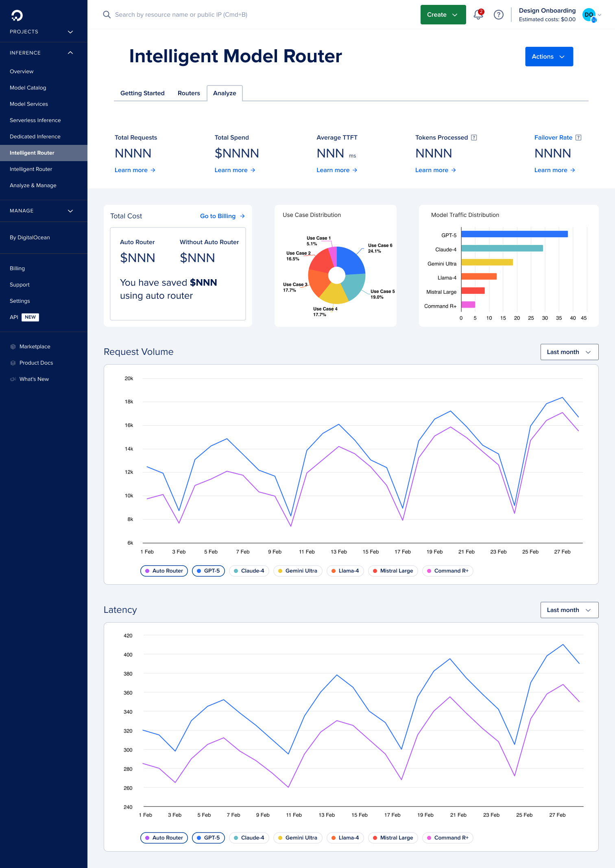
Task: Toggle Gemini Ultra in Latency legend
Action: (x=298, y=838)
